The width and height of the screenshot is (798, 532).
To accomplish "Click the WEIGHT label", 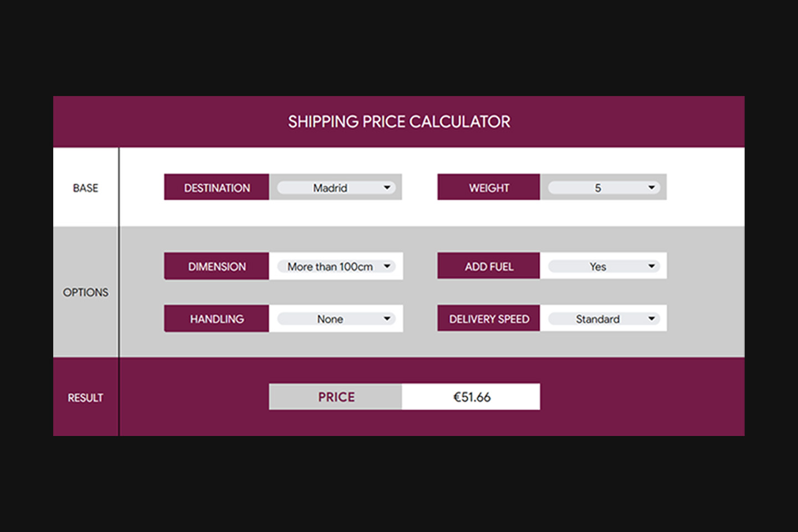I will point(489,188).
